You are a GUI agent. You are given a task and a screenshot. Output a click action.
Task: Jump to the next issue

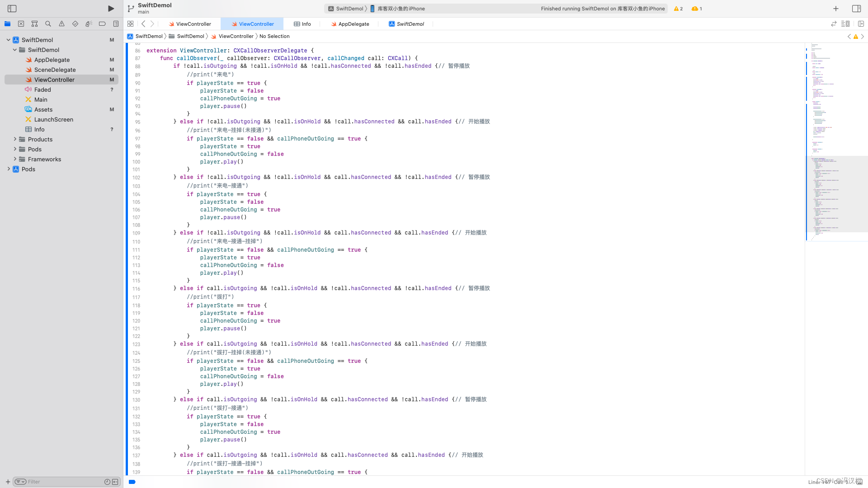pyautogui.click(x=863, y=37)
